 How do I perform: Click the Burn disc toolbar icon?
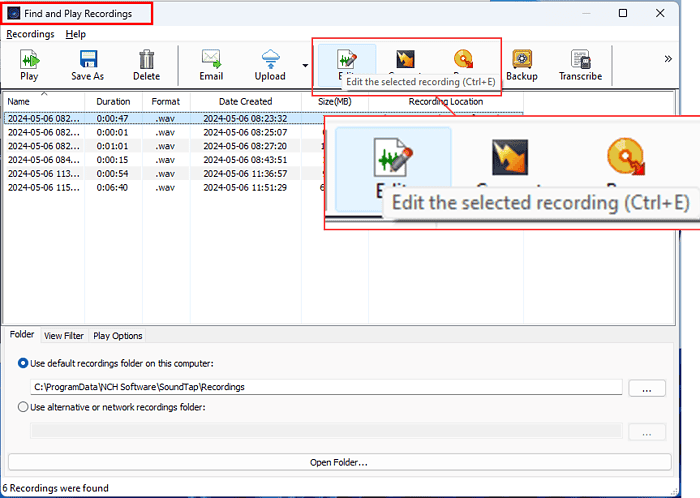click(463, 59)
